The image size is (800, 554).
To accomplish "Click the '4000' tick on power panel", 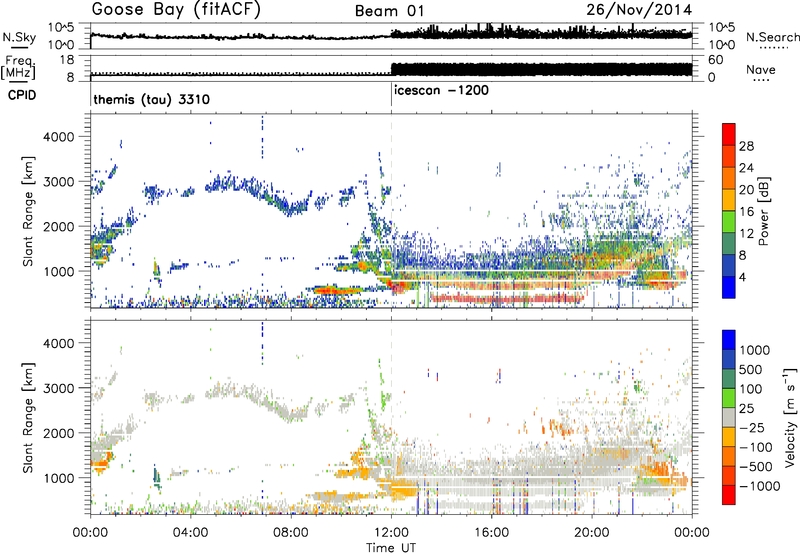I will (58, 137).
